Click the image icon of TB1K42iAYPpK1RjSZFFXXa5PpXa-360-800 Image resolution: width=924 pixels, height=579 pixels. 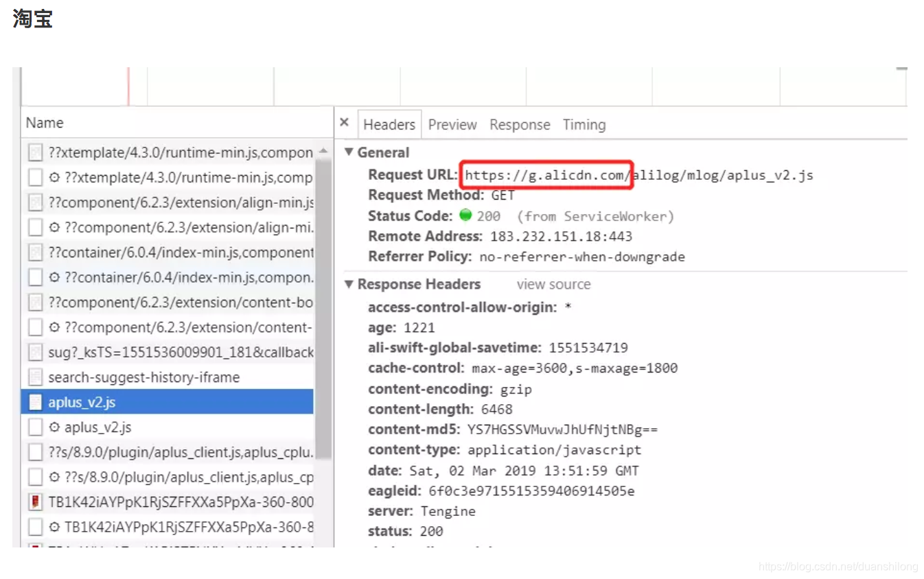click(x=35, y=502)
